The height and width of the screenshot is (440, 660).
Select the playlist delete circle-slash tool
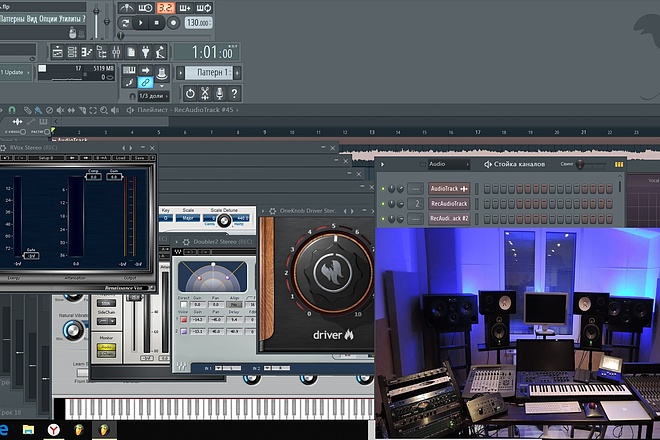tap(49, 110)
